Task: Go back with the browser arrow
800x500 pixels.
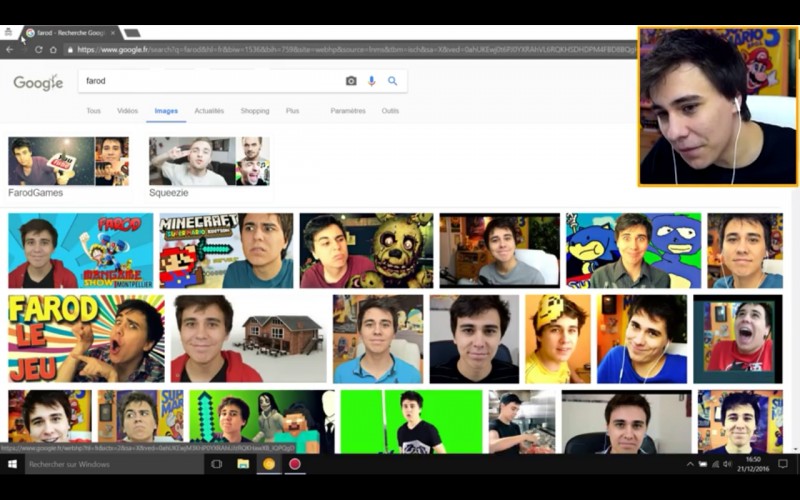Action: (x=10, y=49)
